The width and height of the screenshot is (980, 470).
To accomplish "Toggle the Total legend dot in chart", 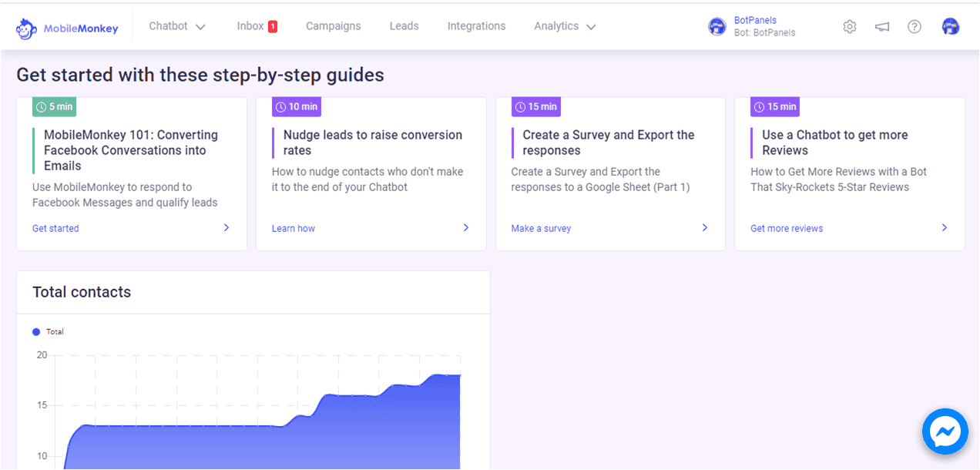I will click(36, 332).
